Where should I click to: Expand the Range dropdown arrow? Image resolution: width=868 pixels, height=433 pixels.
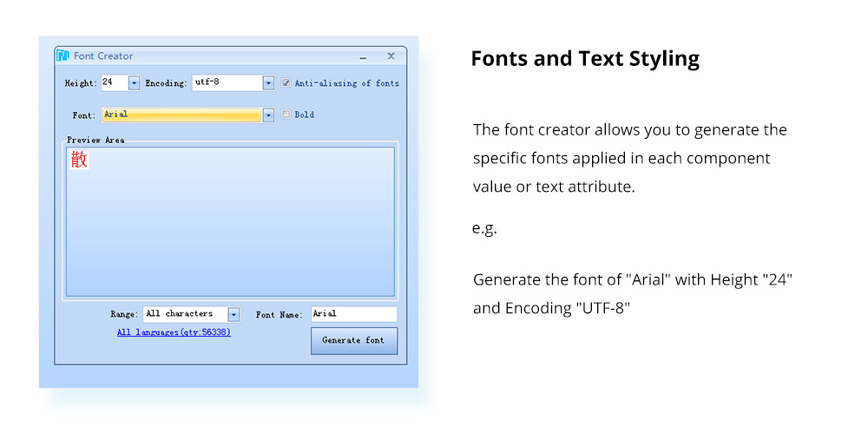[233, 314]
